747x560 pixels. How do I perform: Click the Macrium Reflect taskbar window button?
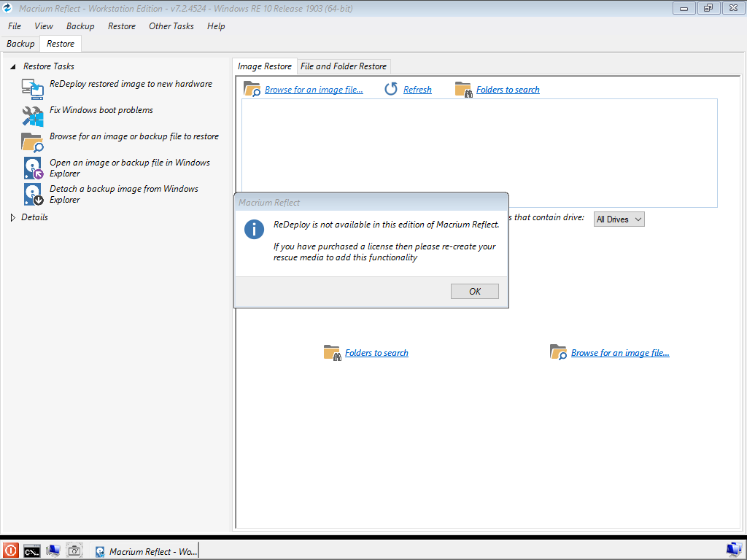pyautogui.click(x=145, y=551)
